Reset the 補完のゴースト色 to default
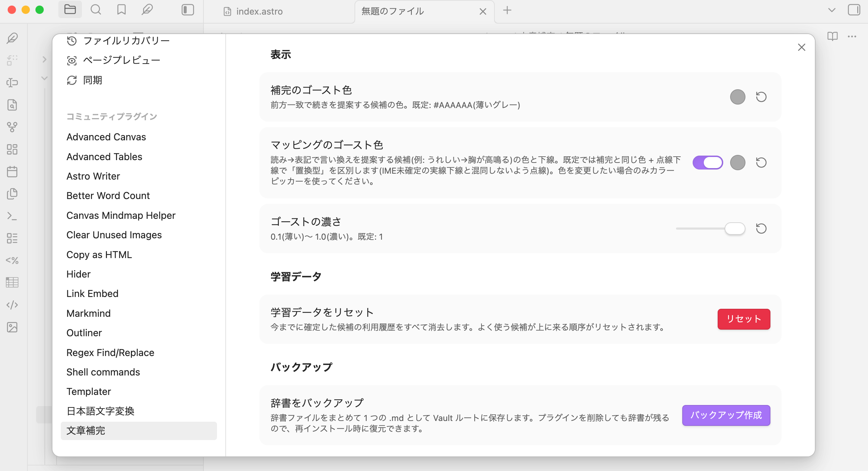 coord(761,97)
